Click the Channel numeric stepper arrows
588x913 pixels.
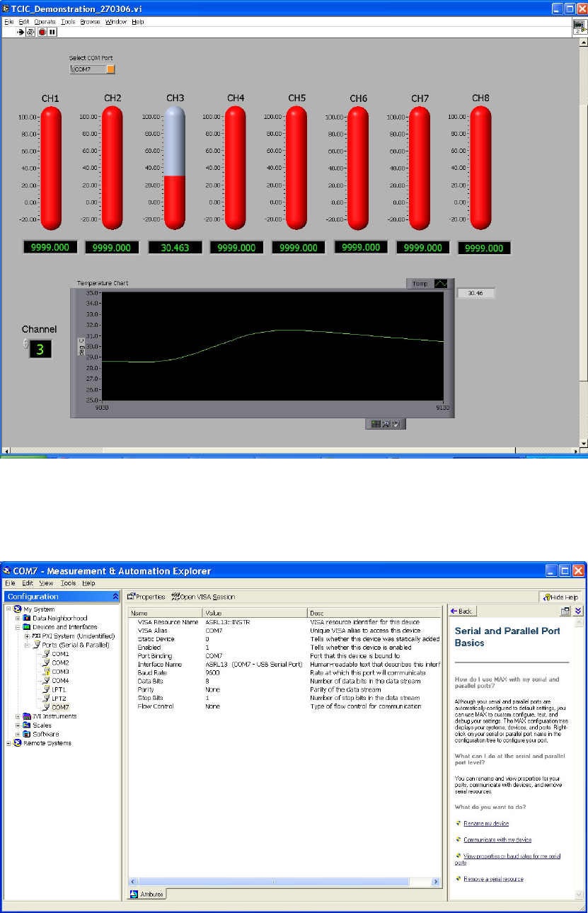25,344
